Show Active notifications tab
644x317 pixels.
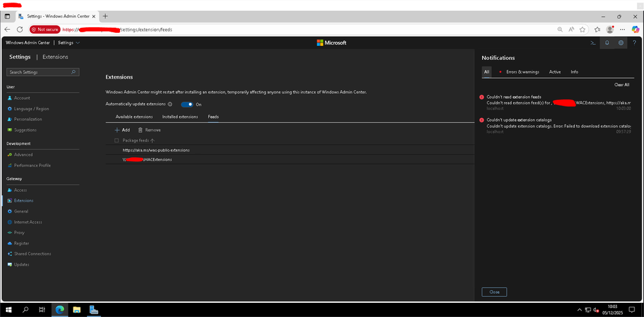(555, 72)
